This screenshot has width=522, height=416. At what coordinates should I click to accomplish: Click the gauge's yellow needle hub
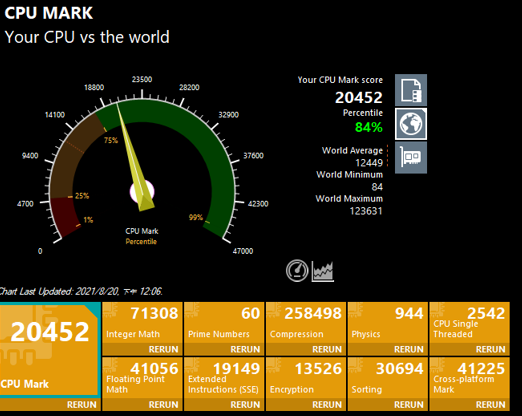[142, 192]
